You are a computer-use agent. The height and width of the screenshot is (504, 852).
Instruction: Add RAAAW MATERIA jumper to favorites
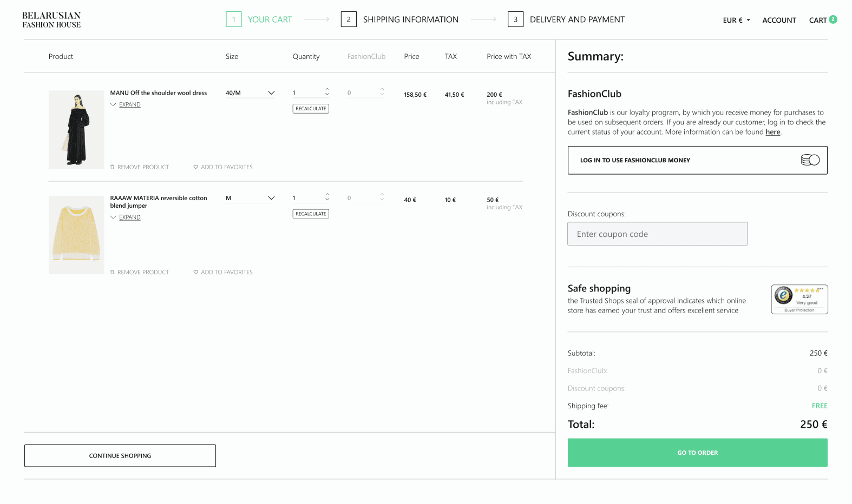coord(223,272)
